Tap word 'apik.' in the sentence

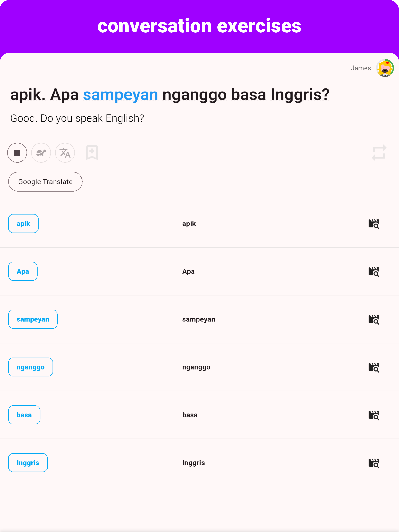pos(28,94)
